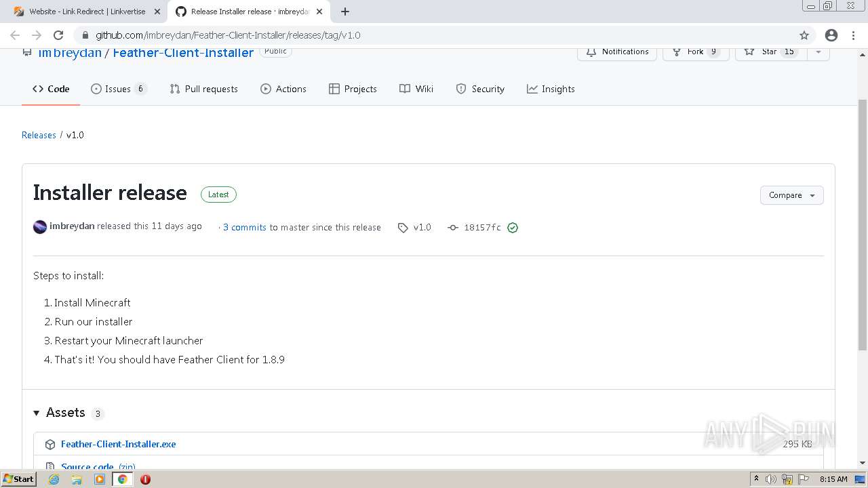This screenshot has width=868, height=488.
Task: Download Feather-Client-Installer.exe
Action: [x=119, y=444]
